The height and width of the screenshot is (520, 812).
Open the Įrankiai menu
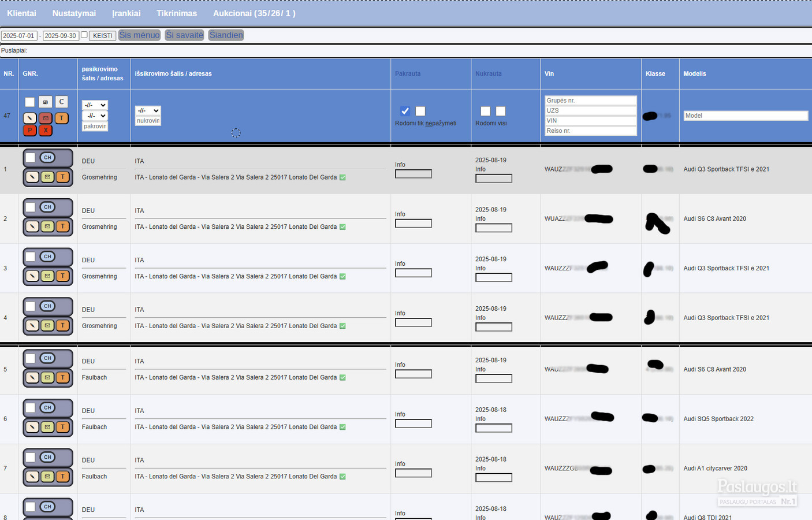tap(126, 13)
